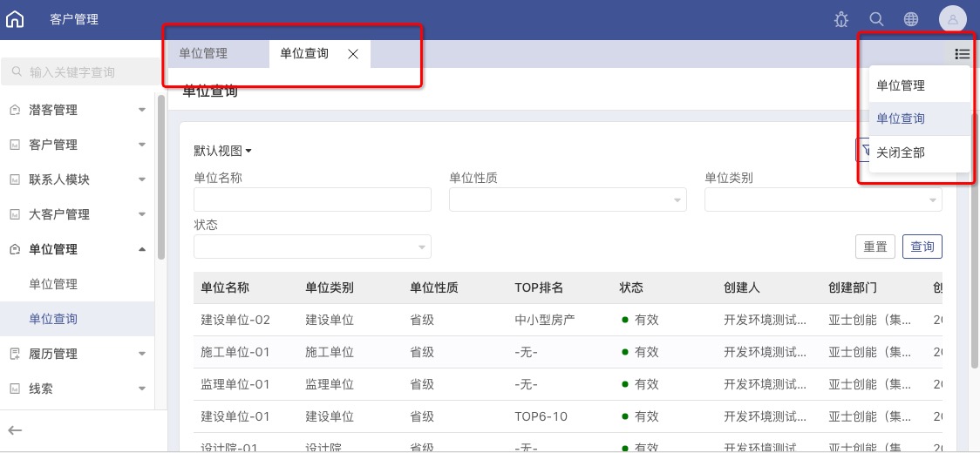980x453 pixels.
Task: Click the home icon in header
Action: point(15,19)
